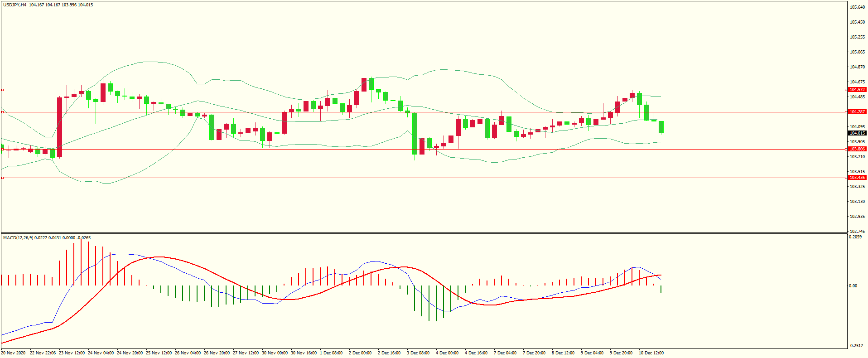Select the red 103.806 price level label
The height and width of the screenshot is (358, 868).
click(857, 149)
